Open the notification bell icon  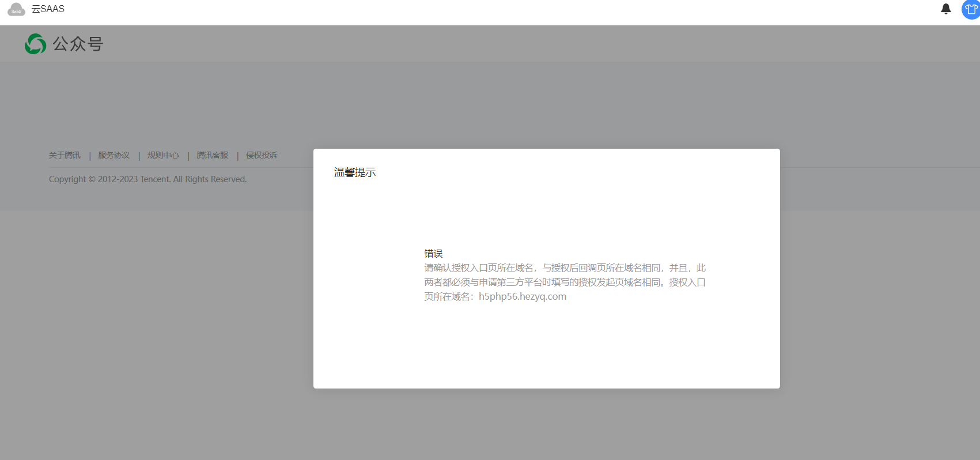(945, 9)
